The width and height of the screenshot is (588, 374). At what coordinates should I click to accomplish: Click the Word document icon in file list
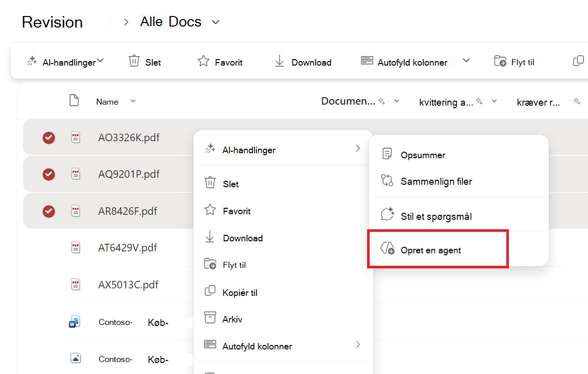(x=74, y=321)
